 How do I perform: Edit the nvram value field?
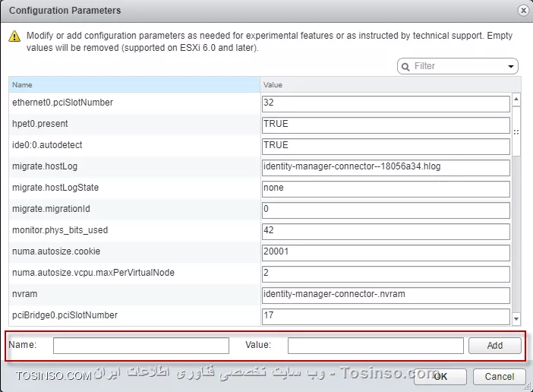click(386, 295)
